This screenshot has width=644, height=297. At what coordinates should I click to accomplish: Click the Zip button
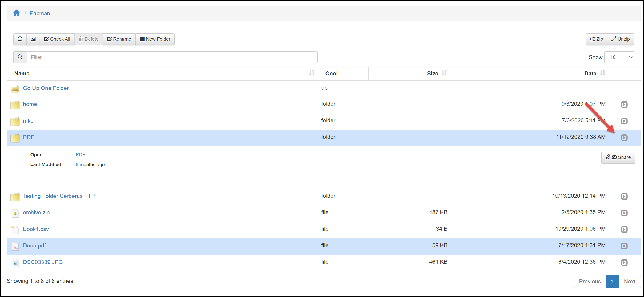(597, 39)
